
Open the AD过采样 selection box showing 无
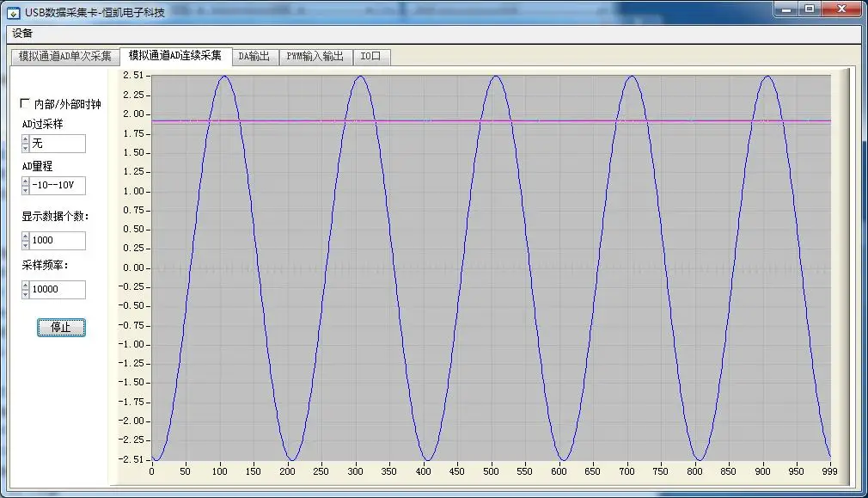point(58,144)
